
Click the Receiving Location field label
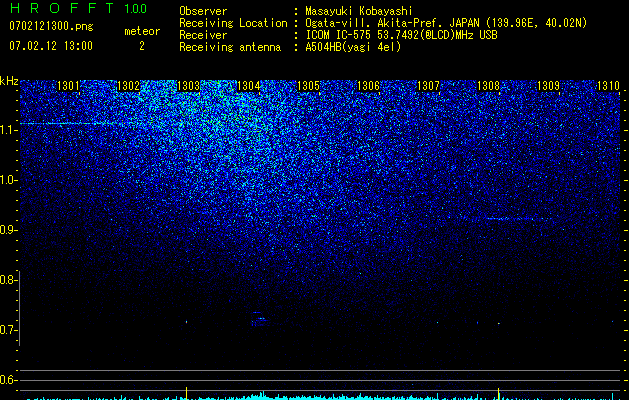[233, 23]
